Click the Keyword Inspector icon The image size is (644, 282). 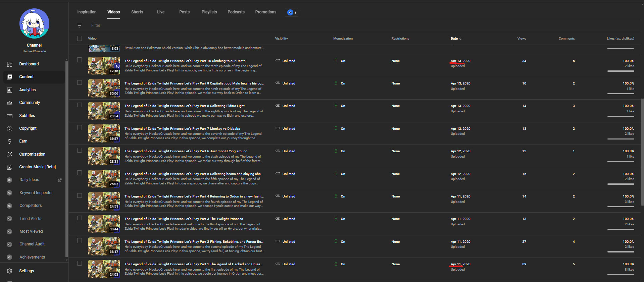click(10, 193)
